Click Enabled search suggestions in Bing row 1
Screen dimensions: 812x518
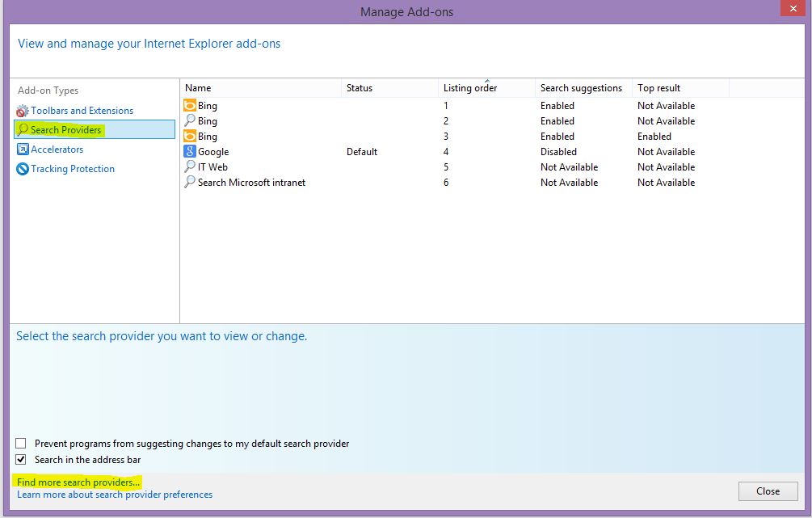pos(557,106)
